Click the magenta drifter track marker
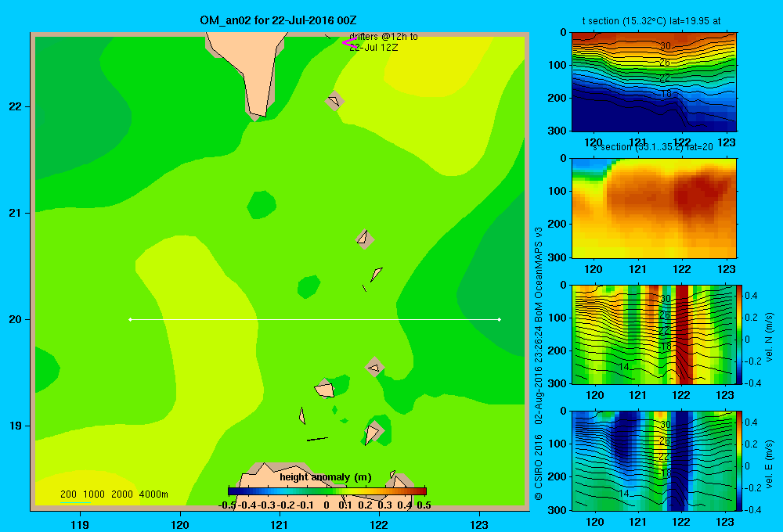Screen dimensions: 783x532 click(x=349, y=43)
